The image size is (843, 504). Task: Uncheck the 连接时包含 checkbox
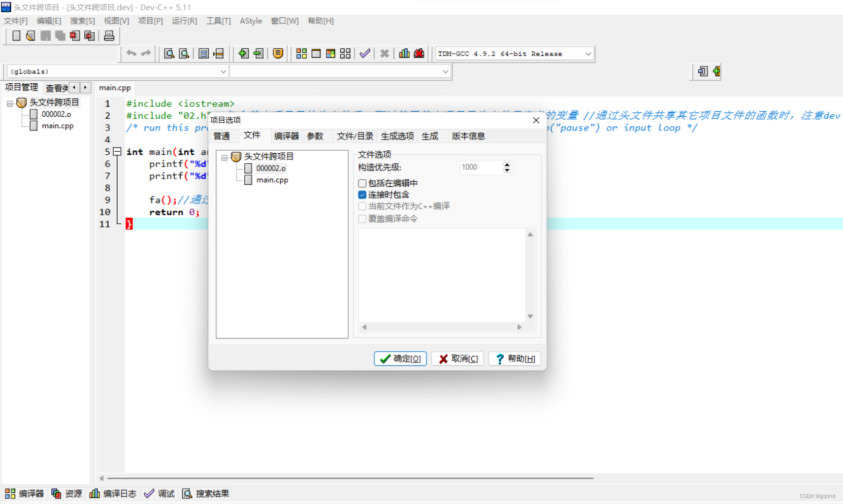(x=362, y=194)
